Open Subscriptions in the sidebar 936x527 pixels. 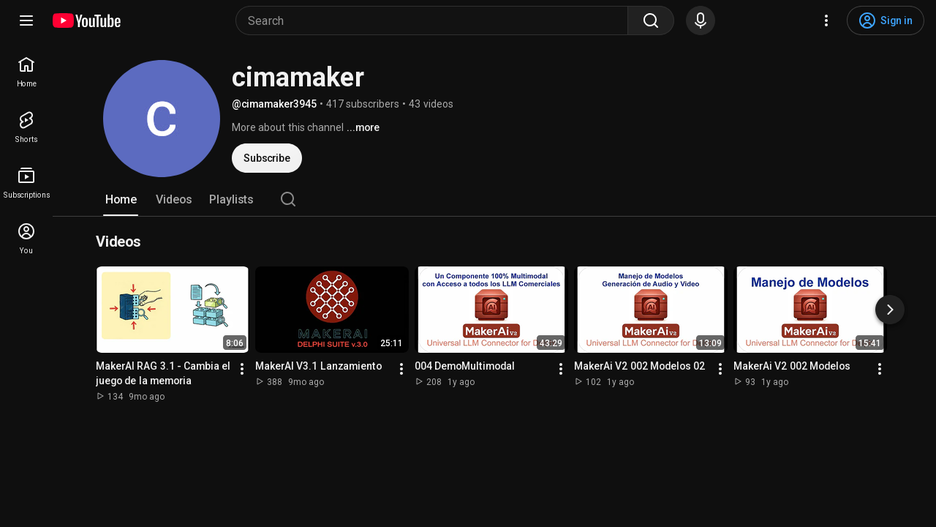(x=26, y=183)
